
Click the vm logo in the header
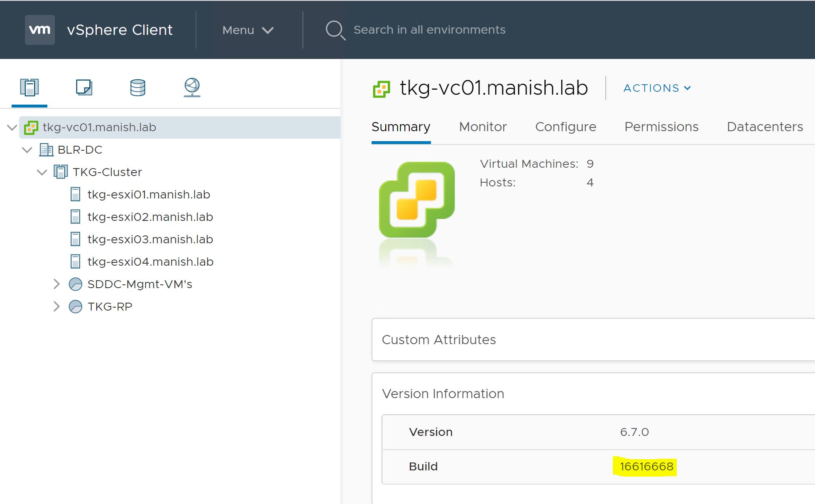coord(40,30)
